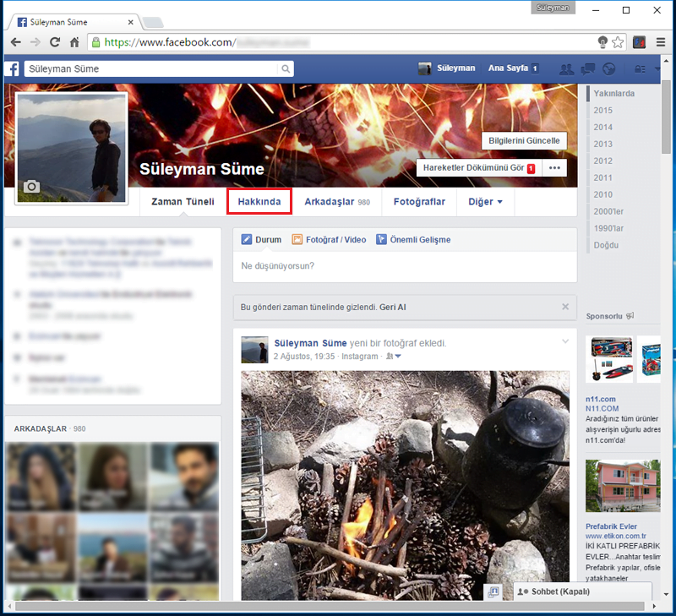Click the Durum pencil icon
This screenshot has width=676, height=616.
(247, 240)
